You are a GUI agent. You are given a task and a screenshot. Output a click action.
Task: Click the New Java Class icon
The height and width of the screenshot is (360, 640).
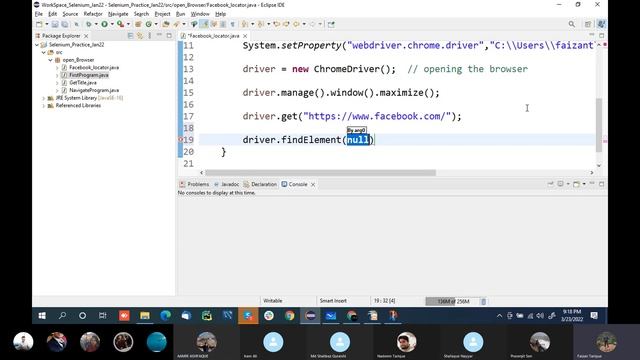click(149, 24)
